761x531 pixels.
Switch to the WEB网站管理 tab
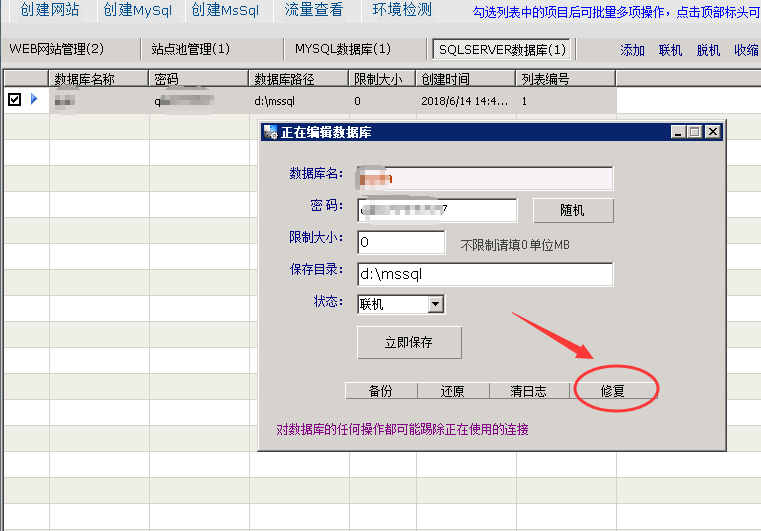point(56,49)
